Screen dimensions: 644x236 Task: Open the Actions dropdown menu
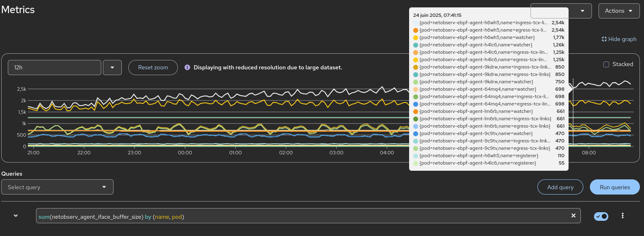click(619, 11)
